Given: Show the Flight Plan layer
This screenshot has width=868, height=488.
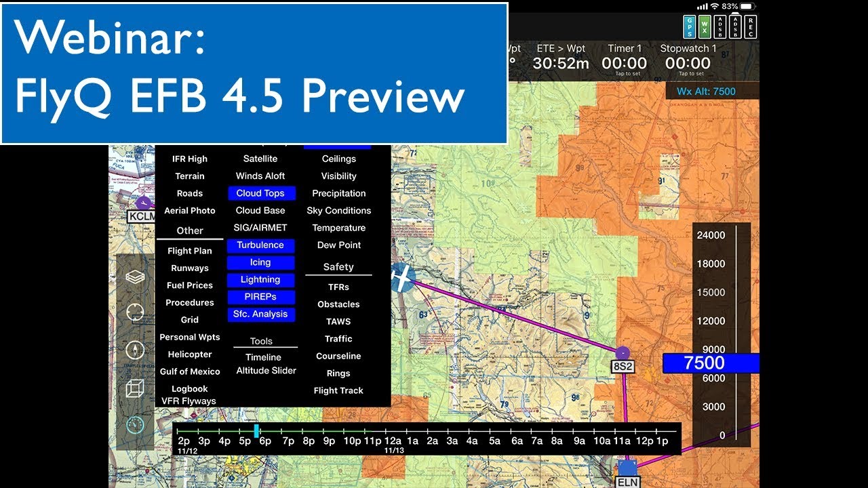Looking at the screenshot, I should tap(190, 251).
